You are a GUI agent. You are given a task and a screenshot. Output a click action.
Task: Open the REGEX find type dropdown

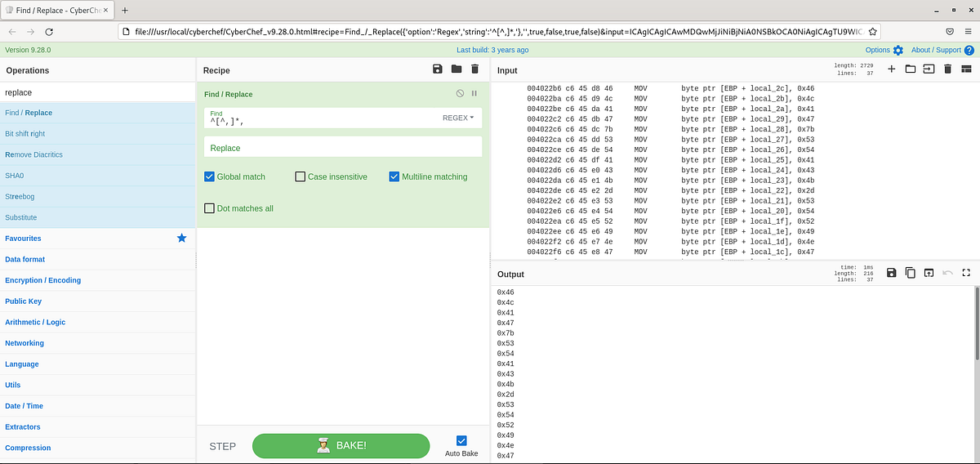[457, 118]
